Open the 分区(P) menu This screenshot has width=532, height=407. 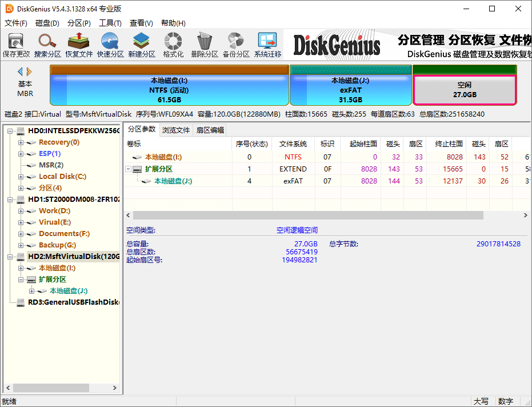tap(79, 23)
